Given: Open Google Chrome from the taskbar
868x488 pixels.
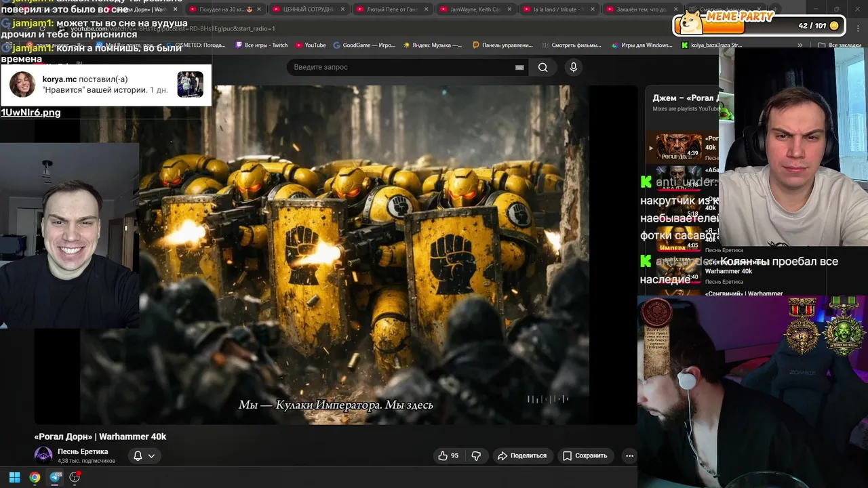Looking at the screenshot, I should click(35, 477).
